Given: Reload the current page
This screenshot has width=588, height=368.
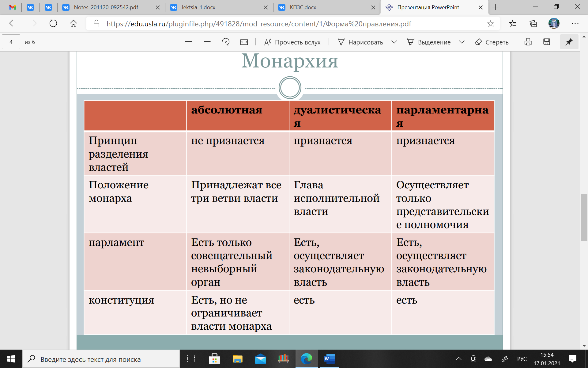Looking at the screenshot, I should 53,24.
